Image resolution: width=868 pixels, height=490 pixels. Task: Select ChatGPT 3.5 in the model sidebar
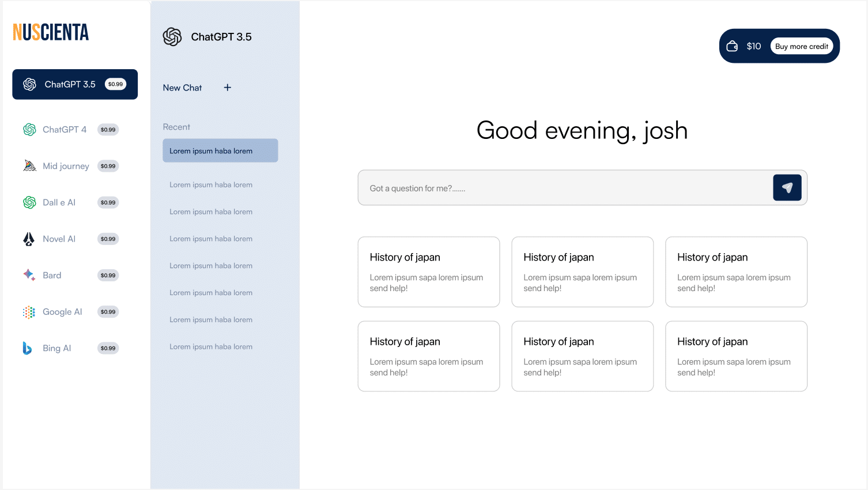coord(75,84)
